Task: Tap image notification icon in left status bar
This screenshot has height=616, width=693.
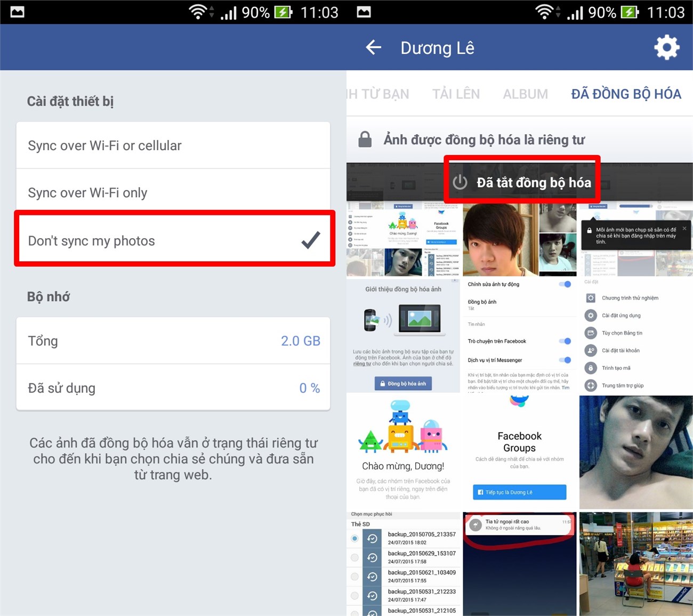Action: pyautogui.click(x=17, y=12)
